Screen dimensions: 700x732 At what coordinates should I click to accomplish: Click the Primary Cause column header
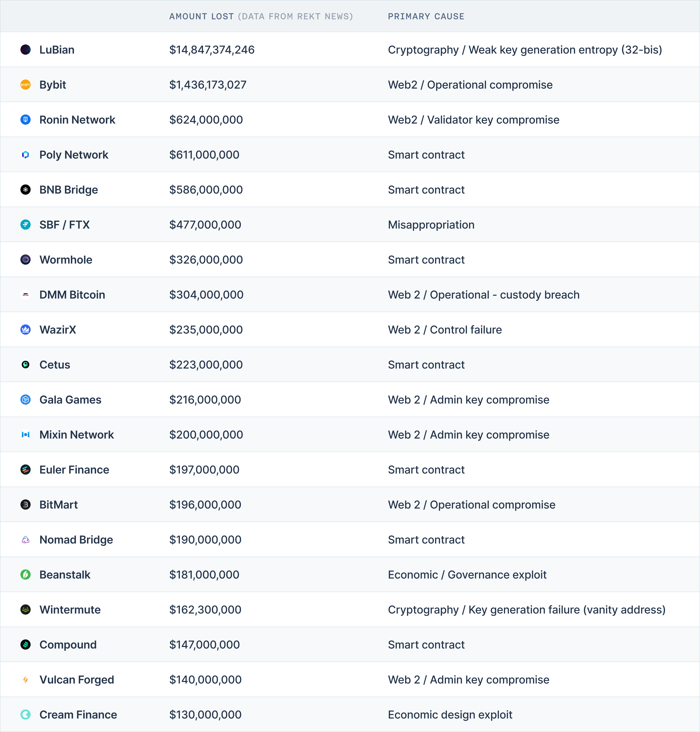coord(426,16)
